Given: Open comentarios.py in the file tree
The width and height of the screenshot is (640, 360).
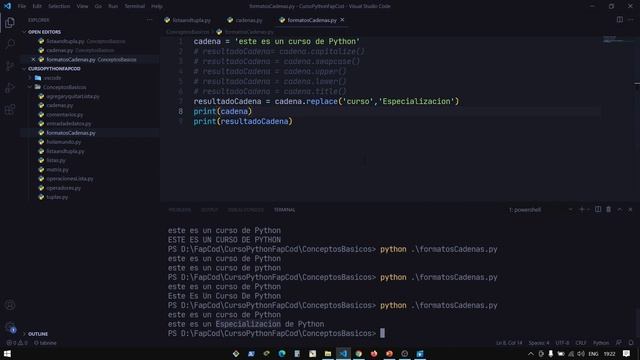Looking at the screenshot, I should (64, 115).
